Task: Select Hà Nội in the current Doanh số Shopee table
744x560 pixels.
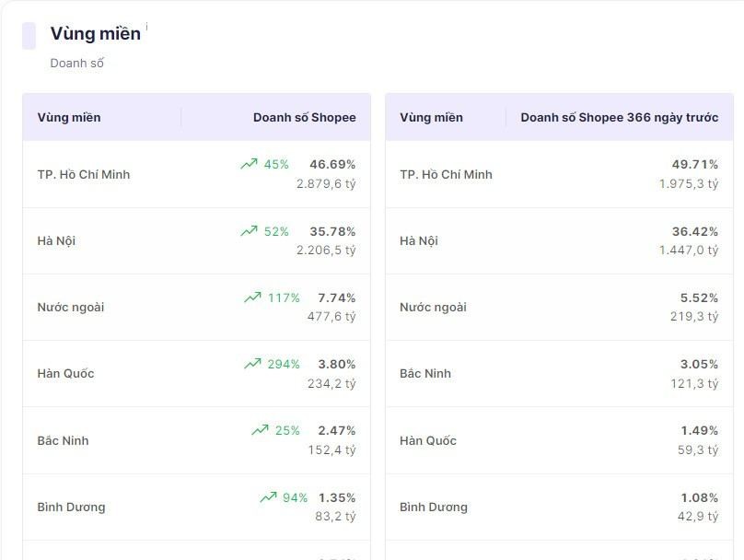Action: (x=56, y=241)
